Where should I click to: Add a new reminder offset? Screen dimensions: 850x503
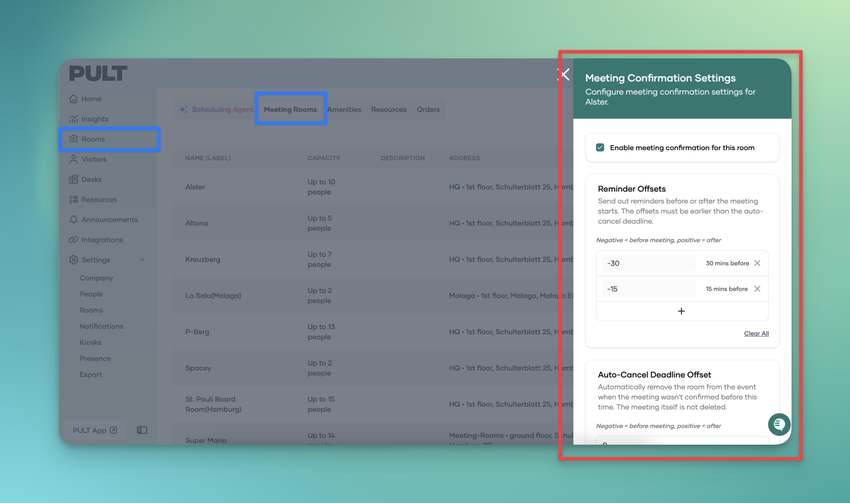click(681, 311)
